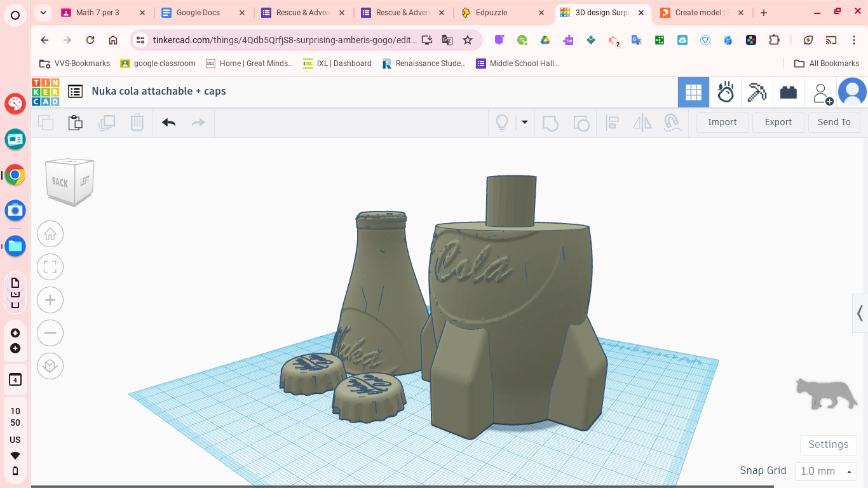Click the LEFT face of view cube

coord(85,180)
